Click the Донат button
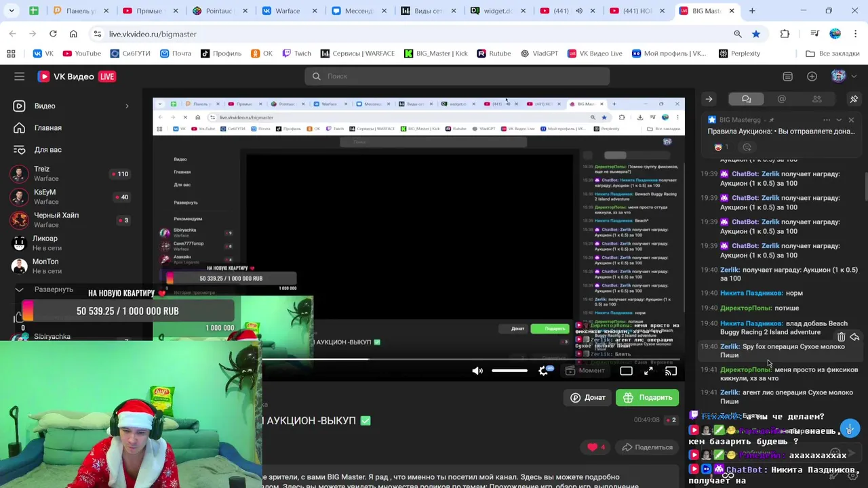Viewport: 868px width, 488px height. click(588, 398)
